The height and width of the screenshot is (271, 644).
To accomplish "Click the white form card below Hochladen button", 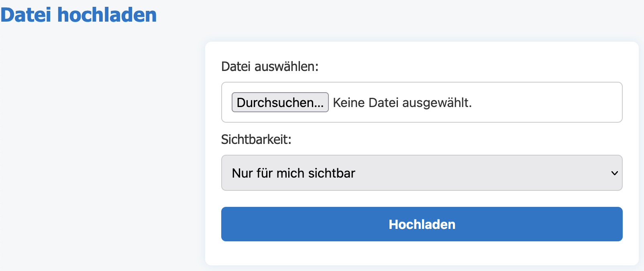I will coord(422,253).
